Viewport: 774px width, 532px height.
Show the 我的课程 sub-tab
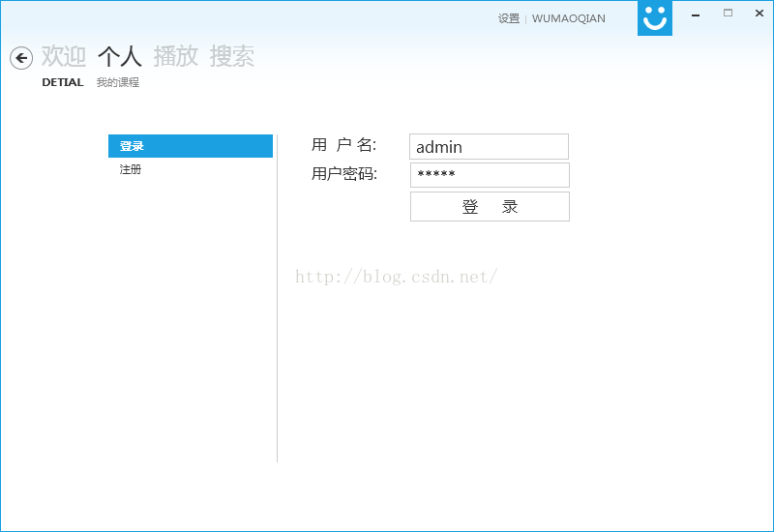(x=117, y=82)
